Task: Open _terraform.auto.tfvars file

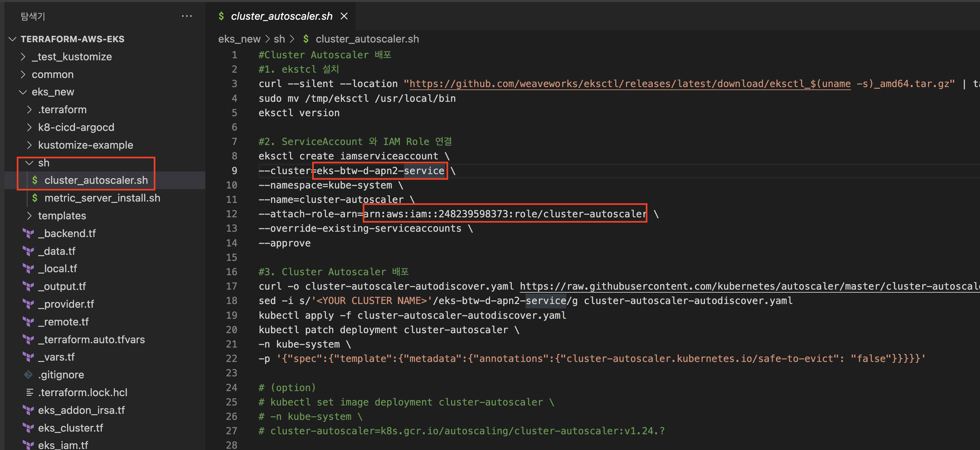Action: [x=91, y=339]
